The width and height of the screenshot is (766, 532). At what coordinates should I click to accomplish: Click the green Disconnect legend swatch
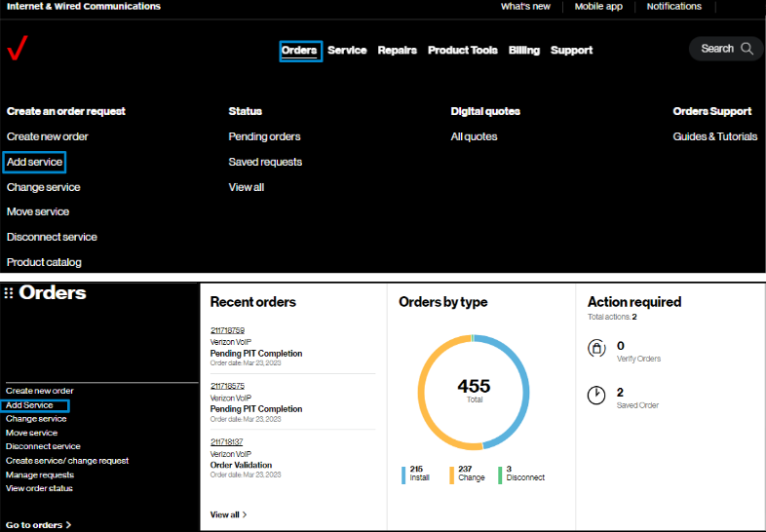tap(500, 475)
